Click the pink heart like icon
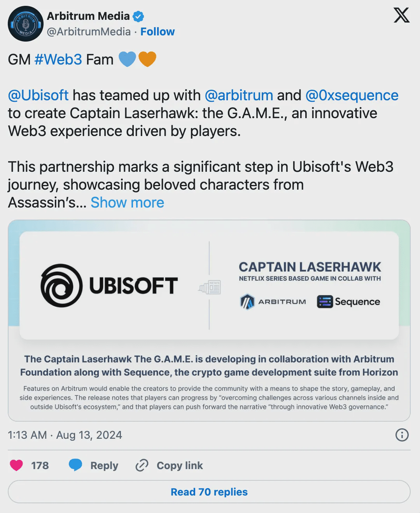Screen dimensions: 420x513 16,465
